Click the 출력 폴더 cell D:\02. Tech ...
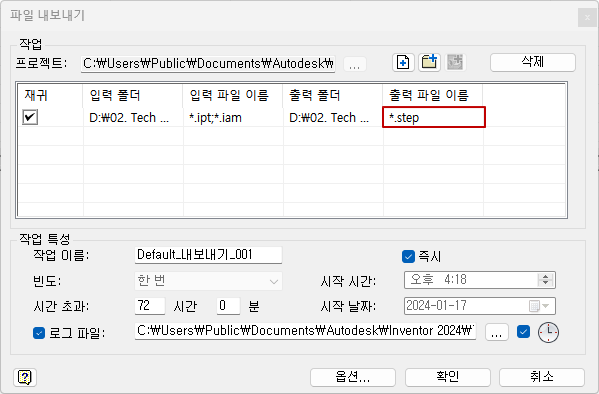 [333, 117]
